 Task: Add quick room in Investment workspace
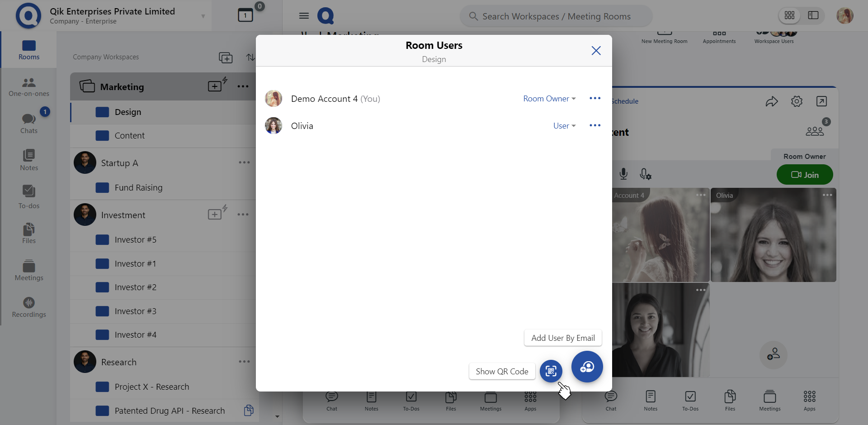217,213
